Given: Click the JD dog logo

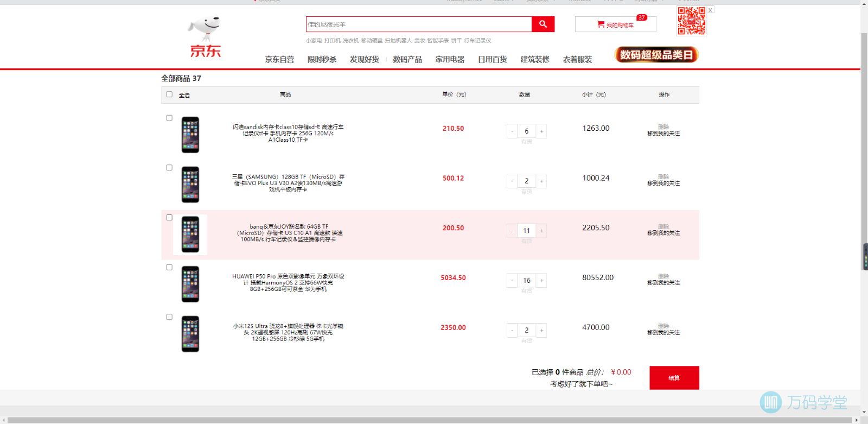Looking at the screenshot, I should click(x=205, y=37).
